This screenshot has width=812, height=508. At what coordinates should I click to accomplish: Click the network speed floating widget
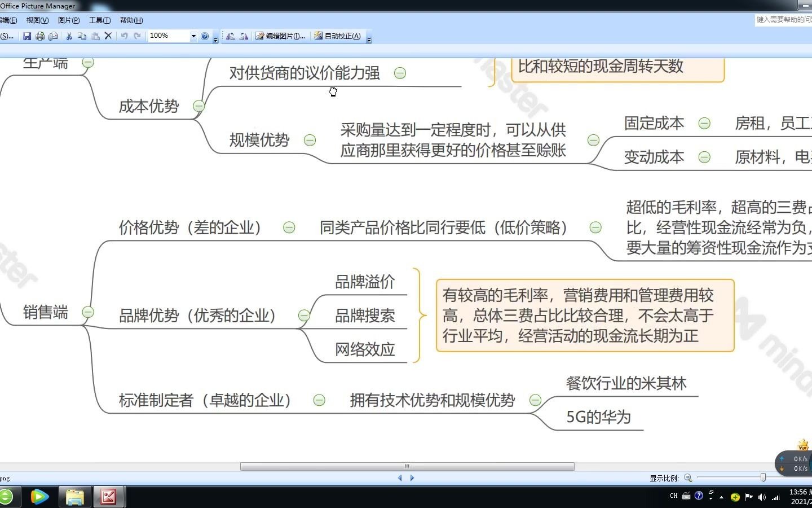click(x=793, y=463)
